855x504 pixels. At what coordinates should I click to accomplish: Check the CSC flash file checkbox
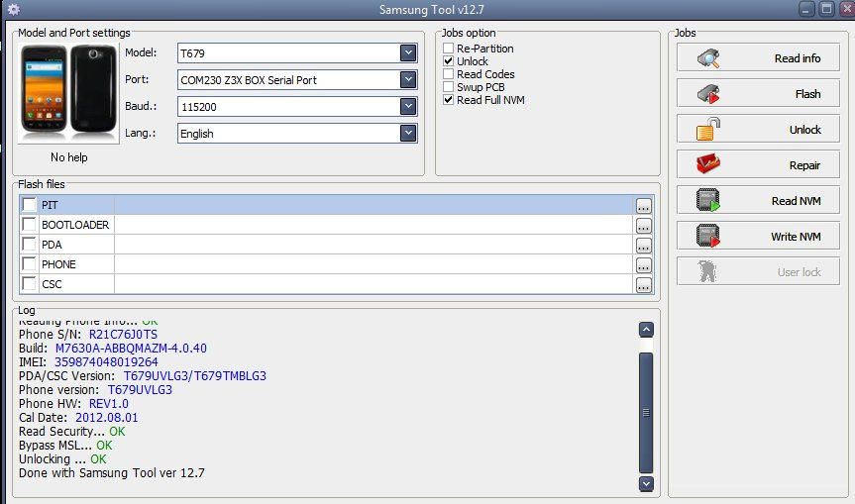coord(29,283)
